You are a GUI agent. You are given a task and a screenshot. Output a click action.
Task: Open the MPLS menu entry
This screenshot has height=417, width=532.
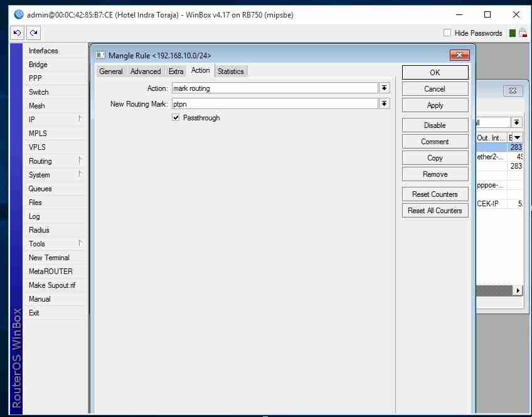coord(55,133)
